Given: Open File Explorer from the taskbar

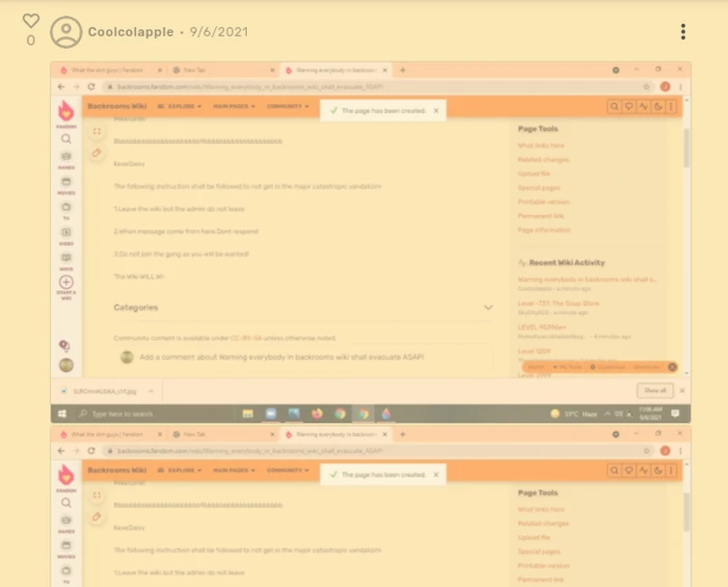Looking at the screenshot, I should tap(248, 414).
